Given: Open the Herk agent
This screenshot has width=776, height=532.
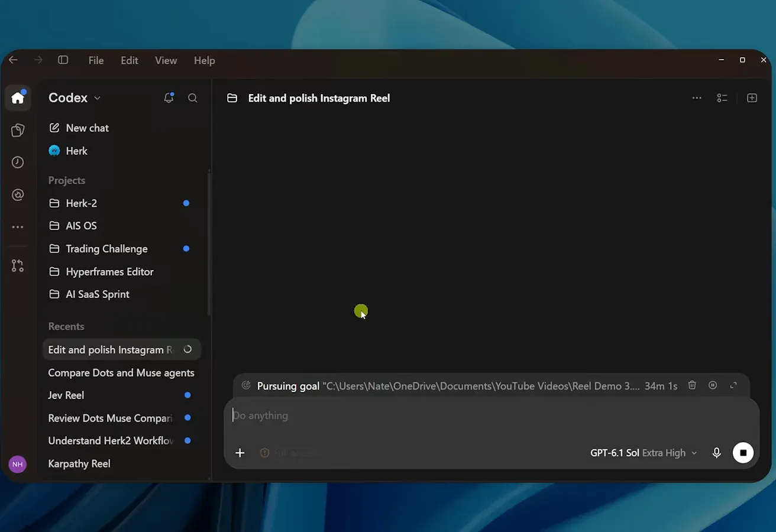Looking at the screenshot, I should tap(121, 151).
